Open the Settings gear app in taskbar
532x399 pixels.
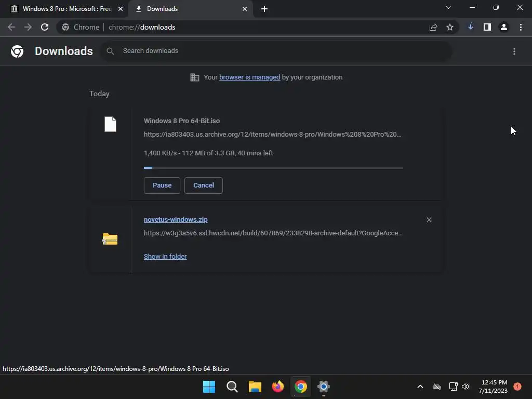[324, 387]
